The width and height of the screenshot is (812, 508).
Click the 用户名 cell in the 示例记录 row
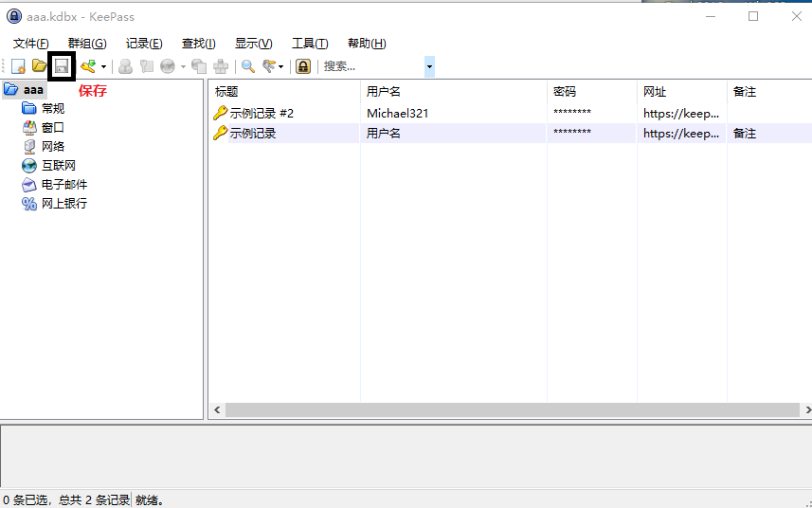point(384,134)
